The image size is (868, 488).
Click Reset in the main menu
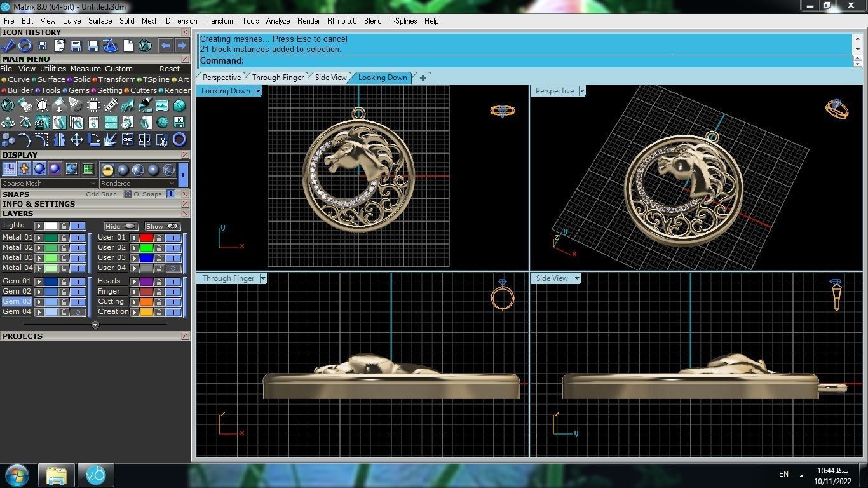click(x=170, y=69)
